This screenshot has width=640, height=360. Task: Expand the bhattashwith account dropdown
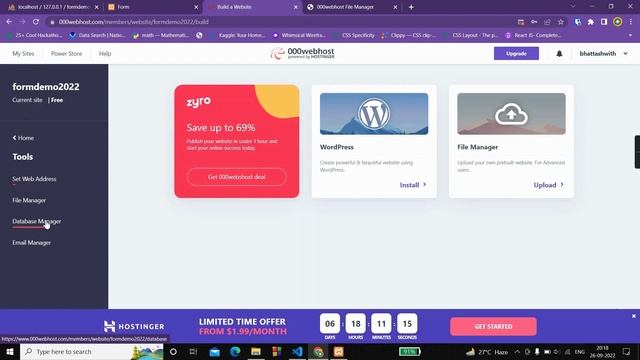[x=603, y=53]
